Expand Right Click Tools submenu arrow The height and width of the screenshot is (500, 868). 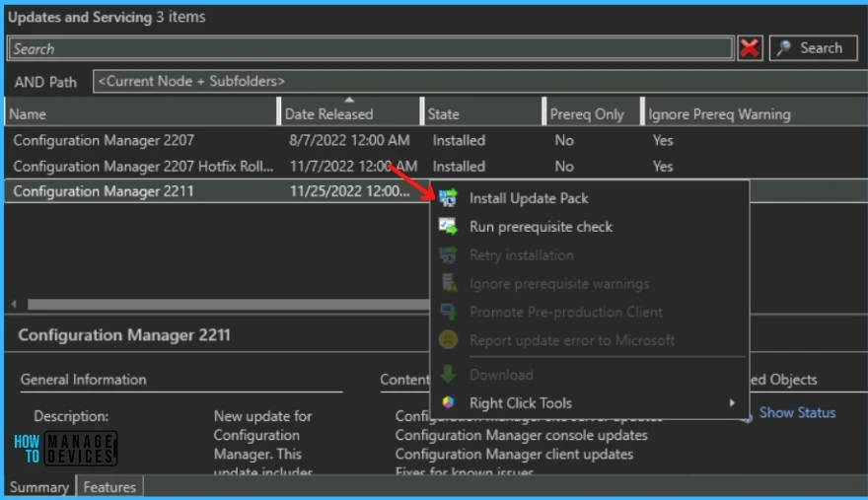[x=732, y=402]
